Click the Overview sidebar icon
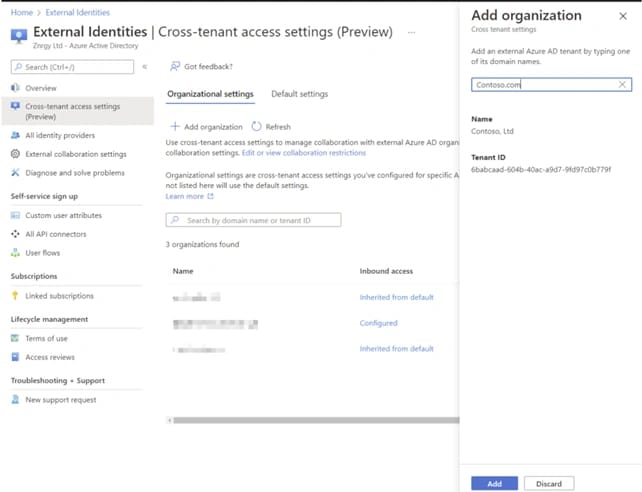642x492 pixels. point(15,88)
